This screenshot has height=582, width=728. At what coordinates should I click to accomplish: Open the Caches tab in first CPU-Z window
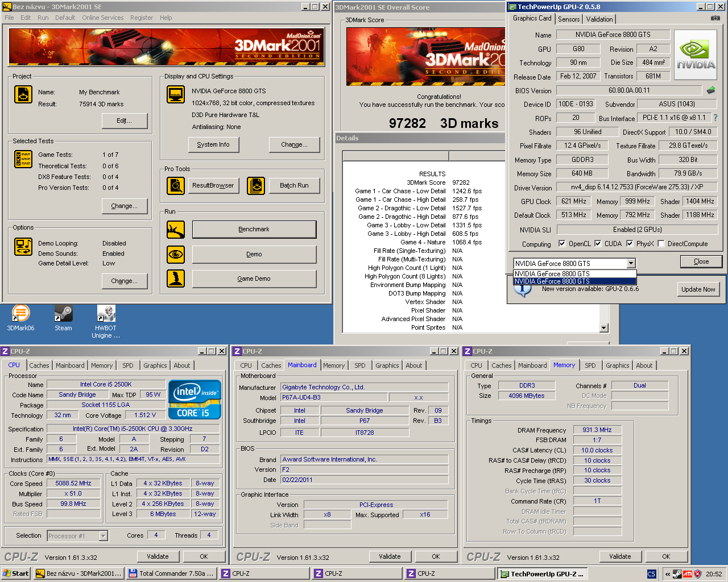tap(39, 365)
